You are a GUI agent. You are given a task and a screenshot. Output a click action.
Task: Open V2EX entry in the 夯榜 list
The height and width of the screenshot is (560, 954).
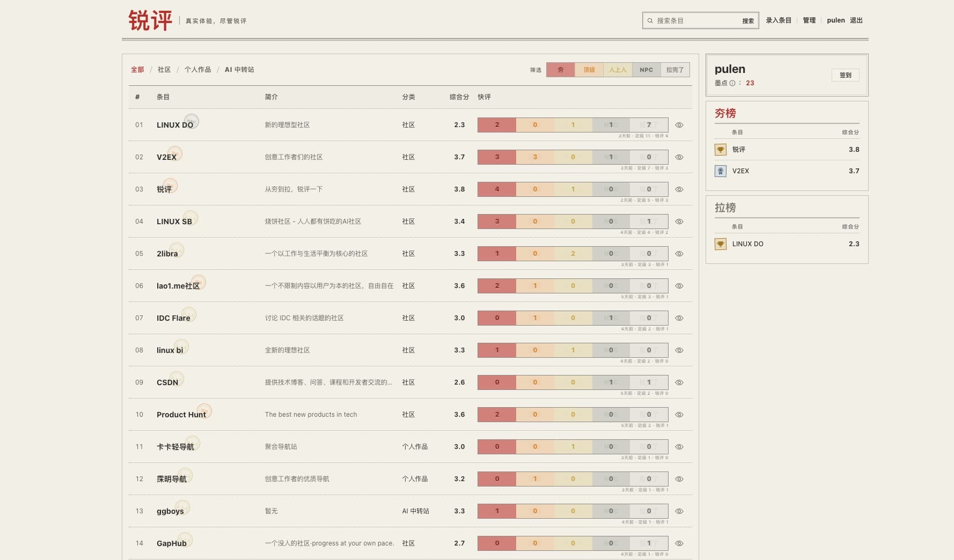tap(740, 171)
